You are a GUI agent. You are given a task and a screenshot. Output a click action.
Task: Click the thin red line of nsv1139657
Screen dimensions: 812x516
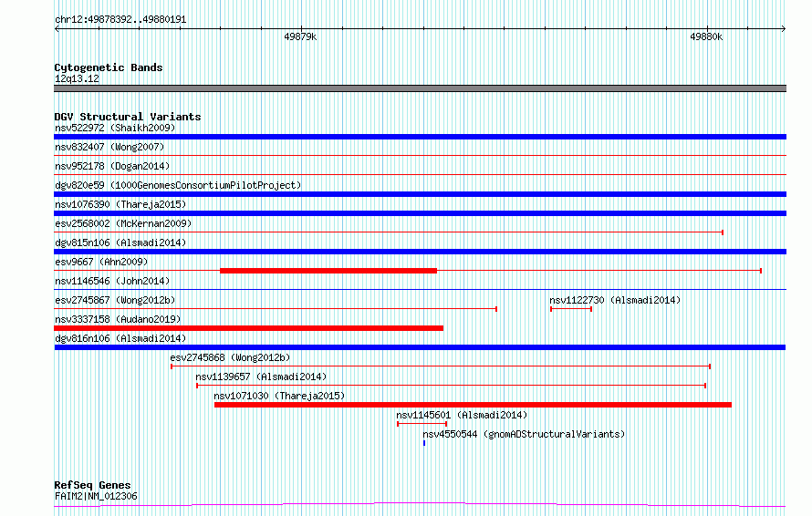(451, 386)
